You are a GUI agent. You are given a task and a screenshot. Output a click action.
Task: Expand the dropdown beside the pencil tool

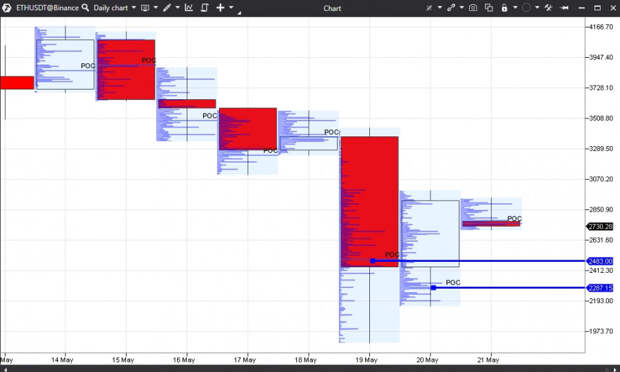coord(177,8)
